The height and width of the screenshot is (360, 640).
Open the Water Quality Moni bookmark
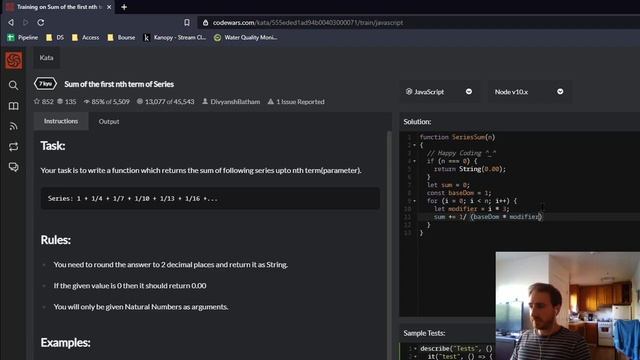(x=246, y=37)
